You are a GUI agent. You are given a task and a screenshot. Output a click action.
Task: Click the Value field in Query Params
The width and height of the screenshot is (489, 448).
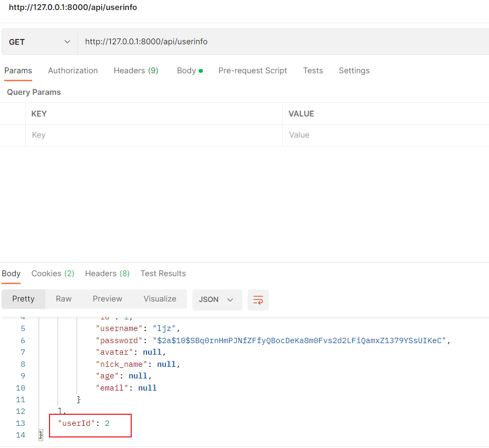[386, 135]
